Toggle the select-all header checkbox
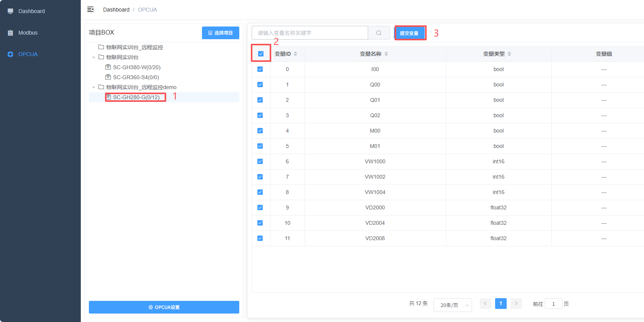 (261, 54)
